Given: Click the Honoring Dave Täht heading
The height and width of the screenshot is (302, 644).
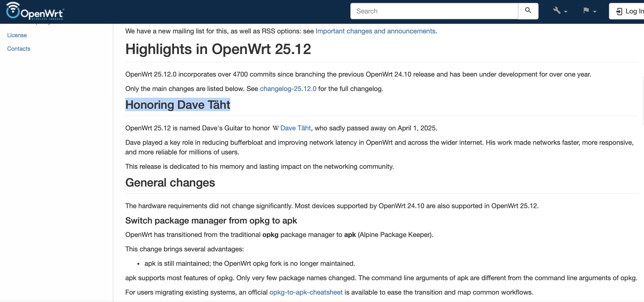Looking at the screenshot, I should click(177, 105).
